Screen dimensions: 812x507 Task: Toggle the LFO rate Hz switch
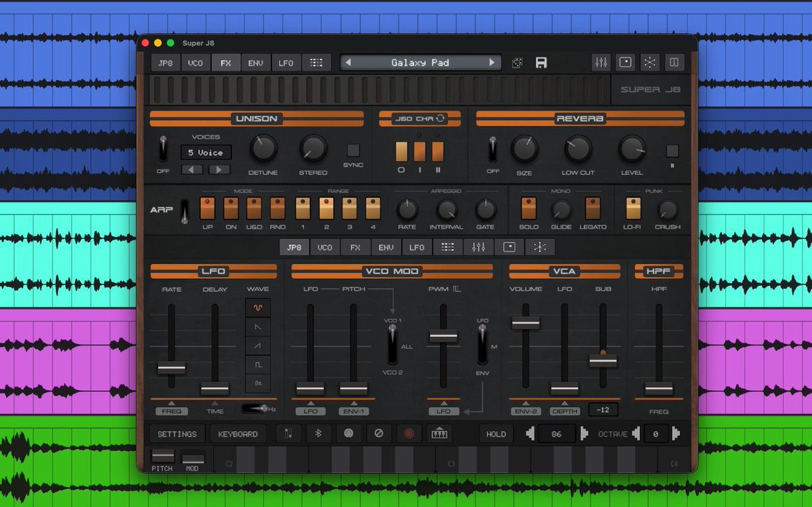click(x=253, y=409)
